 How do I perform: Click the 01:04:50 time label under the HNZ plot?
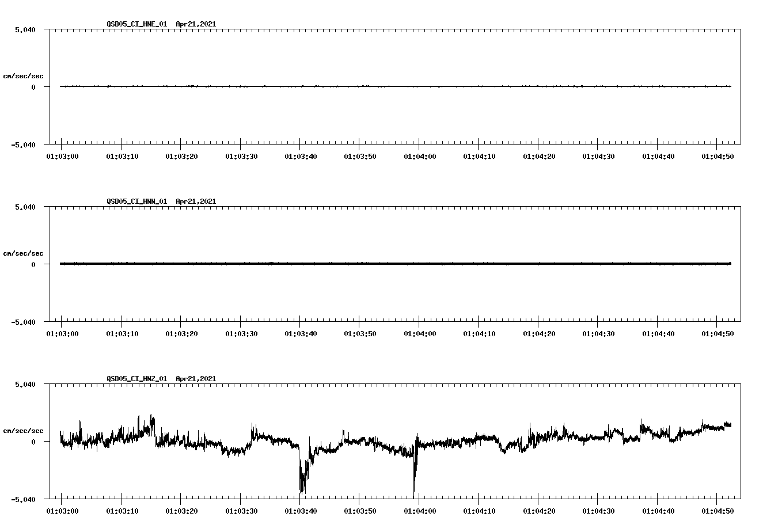click(718, 510)
